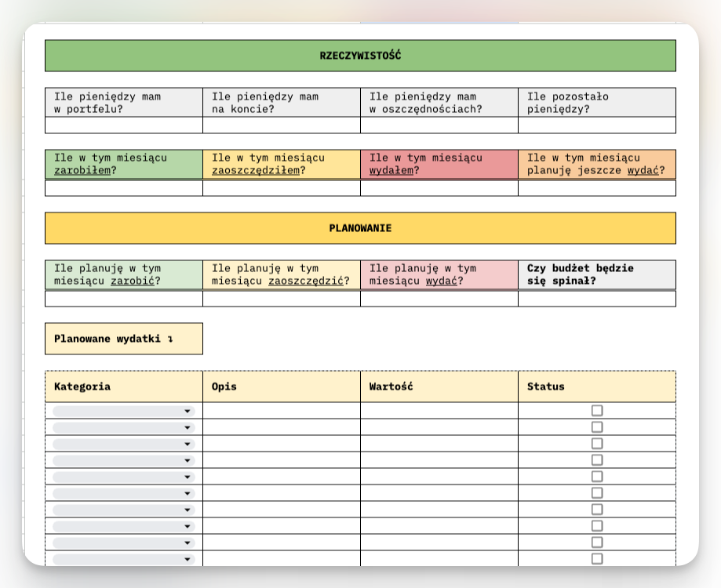Open the Kategoria dropdown in fourth row
This screenshot has width=721, height=588.
[x=124, y=461]
